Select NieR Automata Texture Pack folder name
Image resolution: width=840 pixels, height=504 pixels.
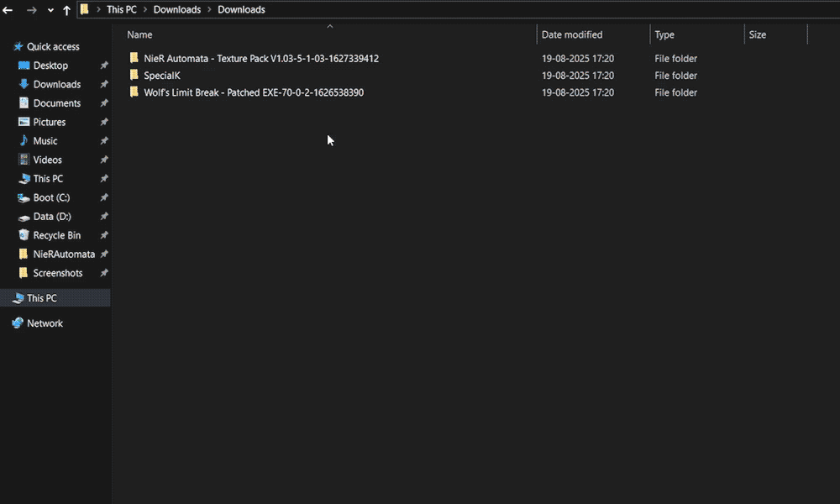(x=261, y=59)
